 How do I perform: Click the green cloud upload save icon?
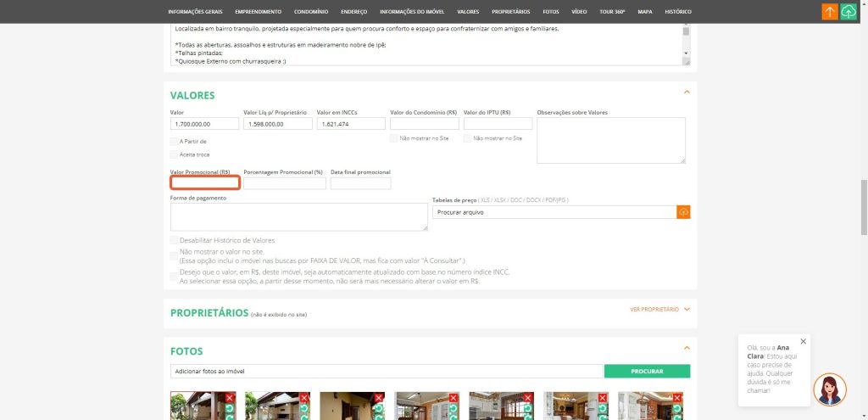tap(849, 12)
